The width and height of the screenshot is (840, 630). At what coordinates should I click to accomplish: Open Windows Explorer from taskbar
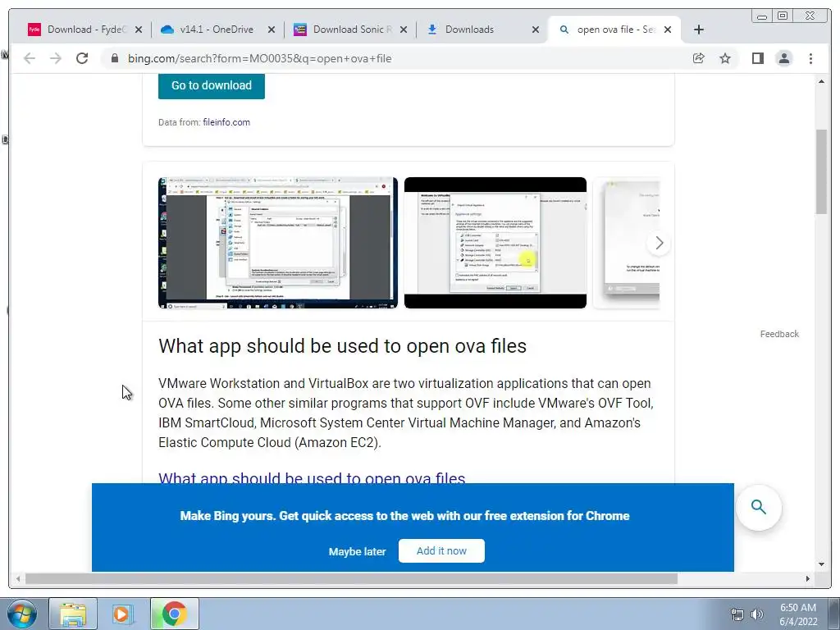pyautogui.click(x=73, y=614)
